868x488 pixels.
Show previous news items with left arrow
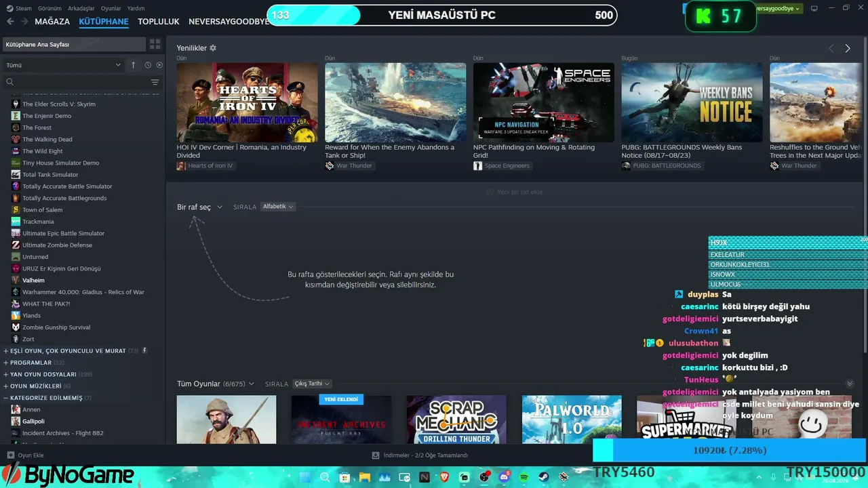[831, 48]
